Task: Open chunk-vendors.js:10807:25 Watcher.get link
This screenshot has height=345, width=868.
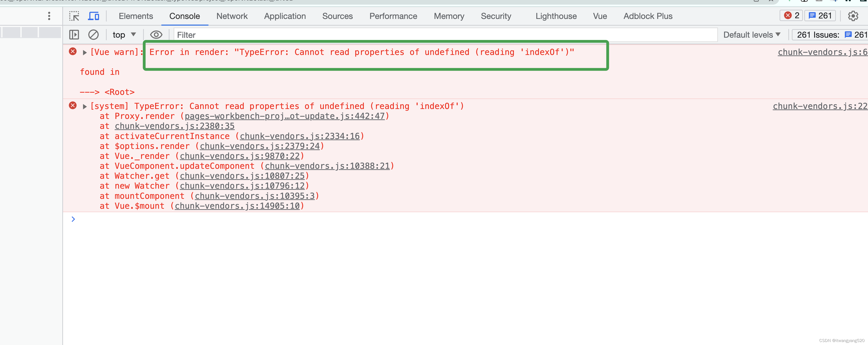Action: pos(242,176)
